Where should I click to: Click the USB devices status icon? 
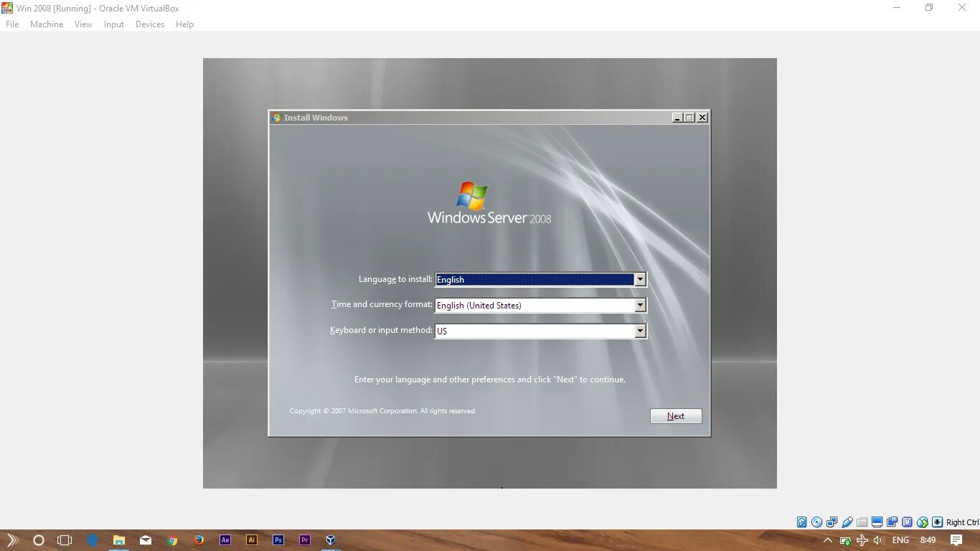[x=847, y=522]
